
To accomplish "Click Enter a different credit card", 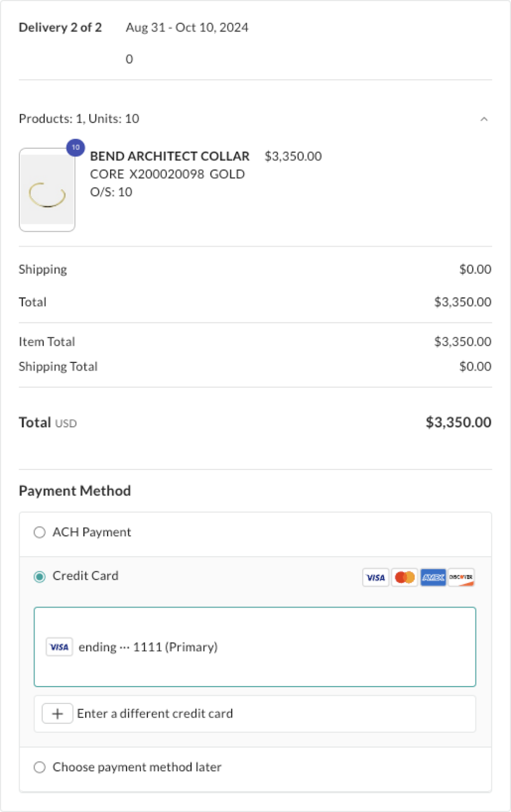I will pyautogui.click(x=155, y=713).
